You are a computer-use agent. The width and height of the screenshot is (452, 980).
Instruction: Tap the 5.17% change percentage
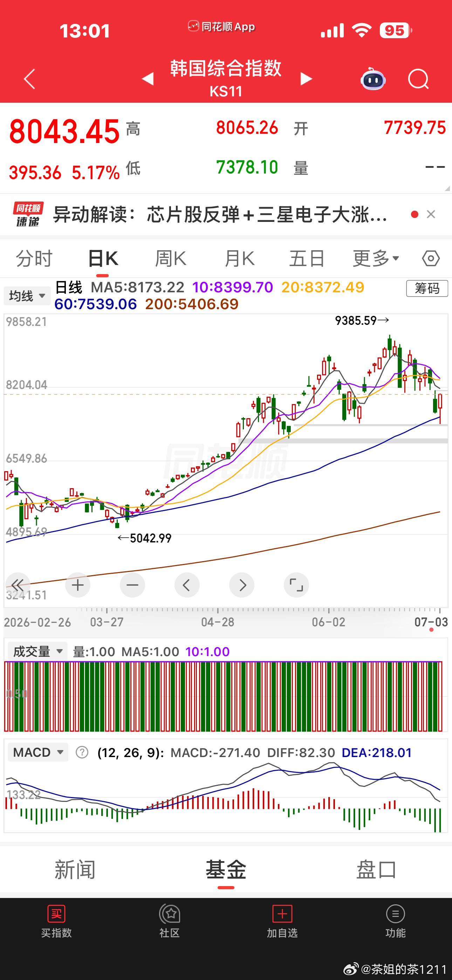(96, 173)
